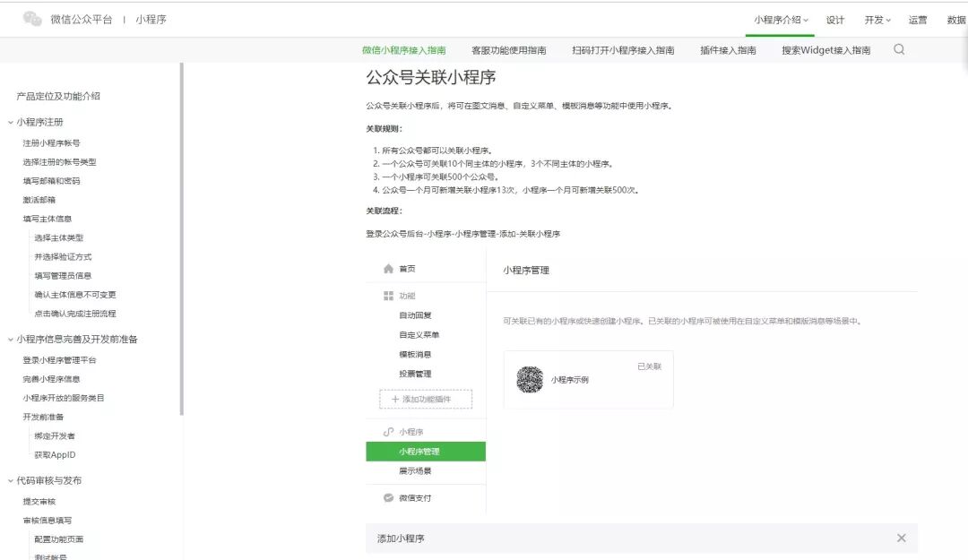Viewport: 968px width, 560px height.
Task: Open 确认主体信息不可变更 sidebar entry
Action: pyautogui.click(x=75, y=295)
